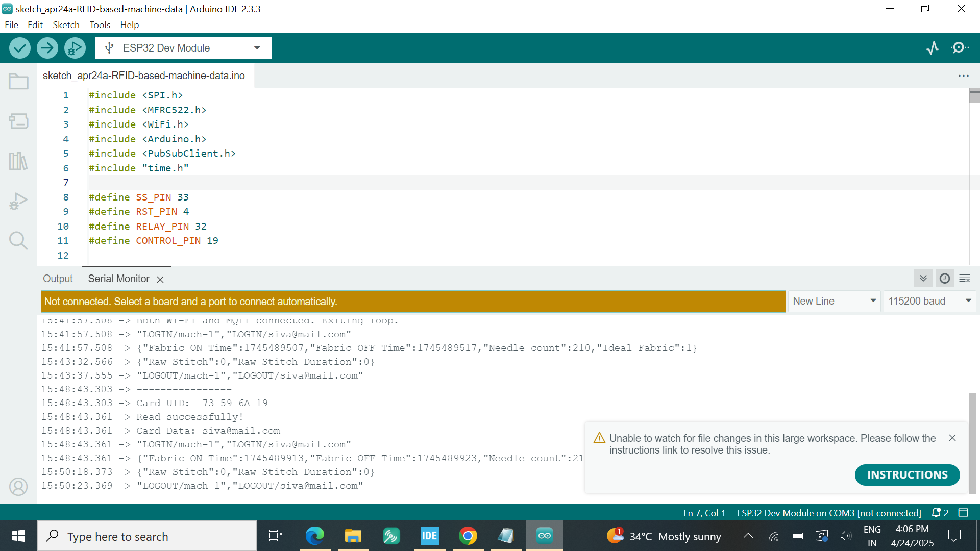Start debugging with the Debug button
This screenshot has width=980, height=551.
click(x=75, y=48)
